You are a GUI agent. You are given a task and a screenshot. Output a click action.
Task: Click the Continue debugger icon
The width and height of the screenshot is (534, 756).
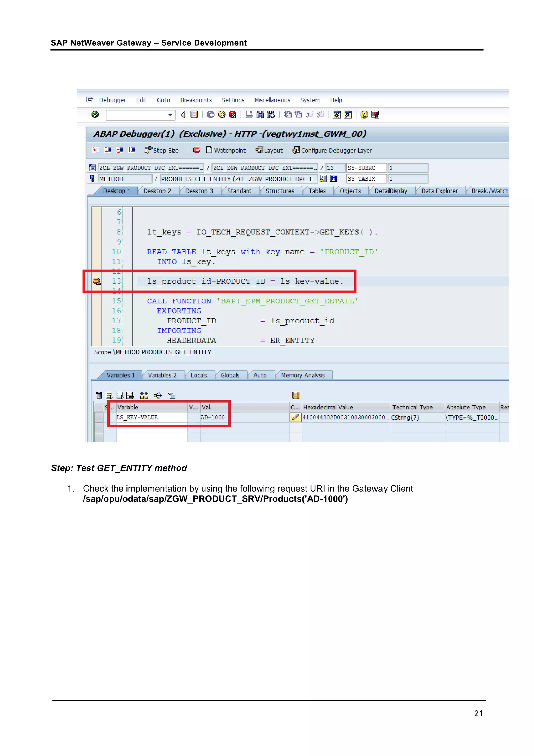click(131, 150)
